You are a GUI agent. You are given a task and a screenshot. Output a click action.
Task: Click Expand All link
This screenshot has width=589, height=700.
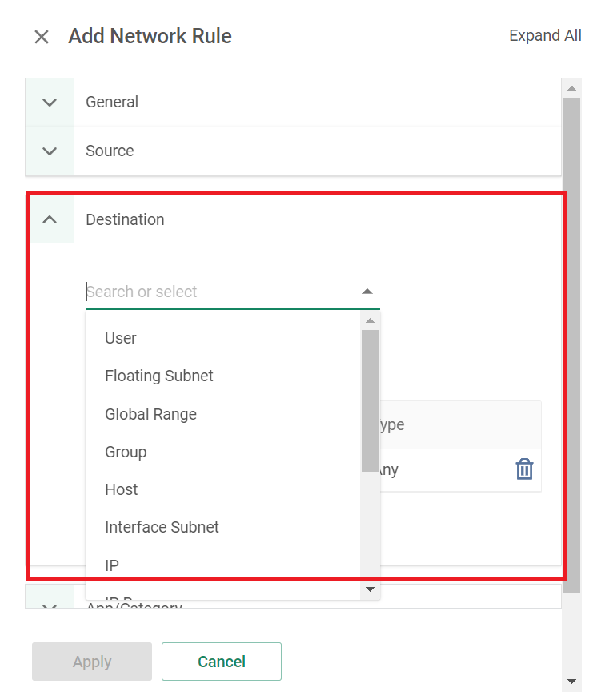click(x=545, y=35)
